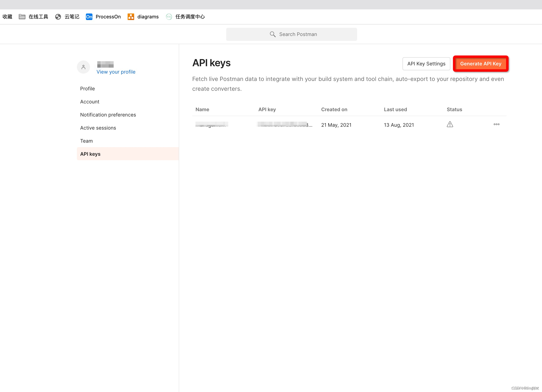Click the search magnifier icon

pyautogui.click(x=272, y=34)
